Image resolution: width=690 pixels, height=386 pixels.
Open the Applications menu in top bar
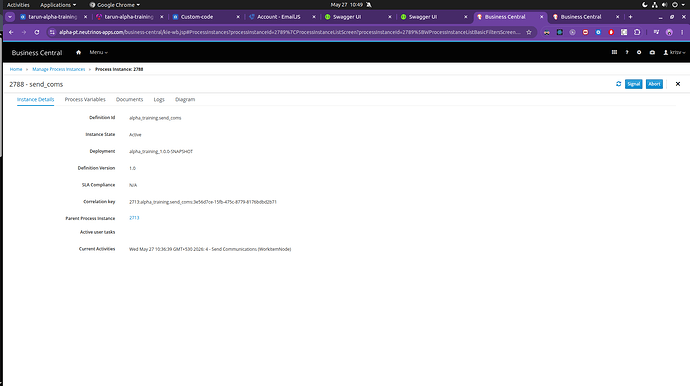(58, 5)
